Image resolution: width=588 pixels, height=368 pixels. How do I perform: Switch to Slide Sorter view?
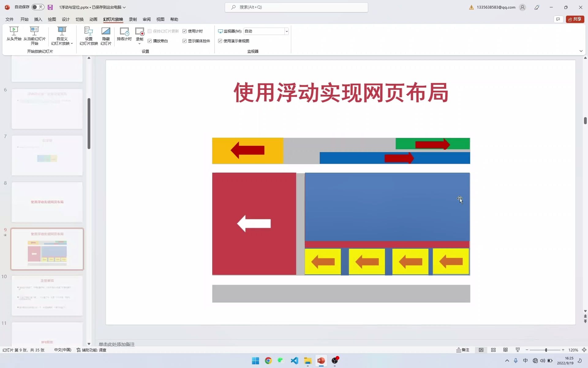pos(493,350)
